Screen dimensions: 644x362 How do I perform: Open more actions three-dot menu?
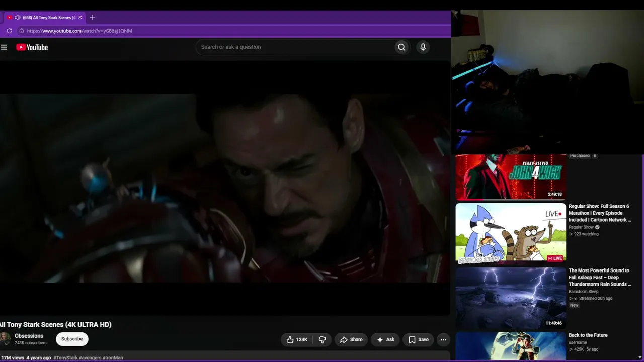pyautogui.click(x=443, y=340)
